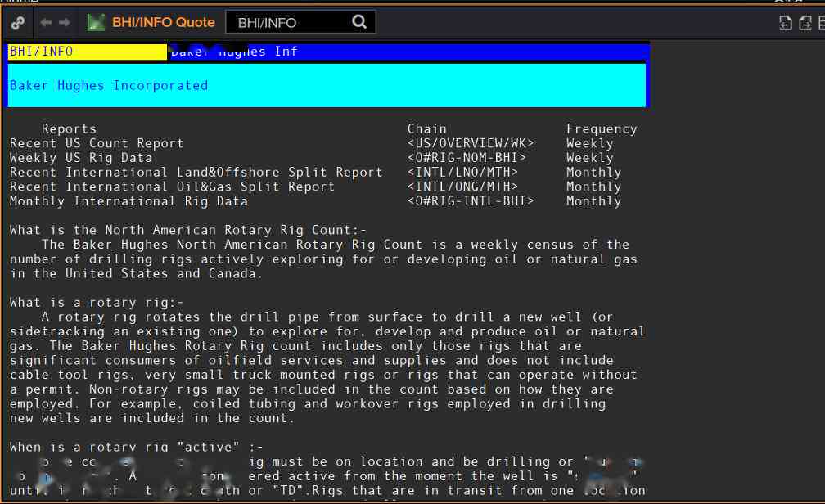Click Monthly International Rig Data row
The height and width of the screenshot is (504, 825).
[129, 201]
